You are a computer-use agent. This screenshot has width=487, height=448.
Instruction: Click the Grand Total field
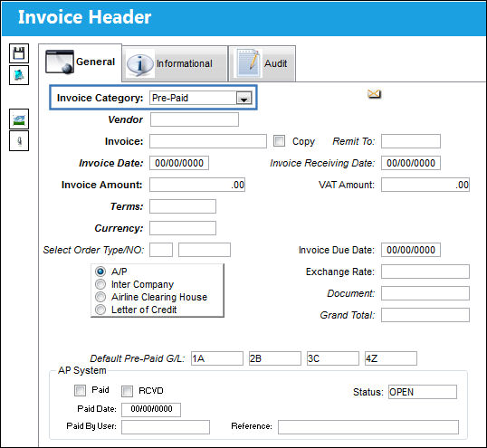pos(425,315)
